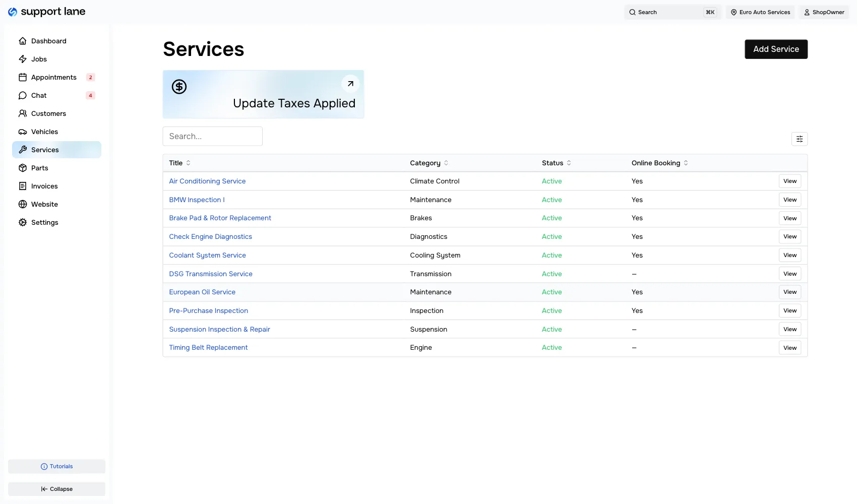Click the Transmission category cell
857x504 pixels.
431,274
